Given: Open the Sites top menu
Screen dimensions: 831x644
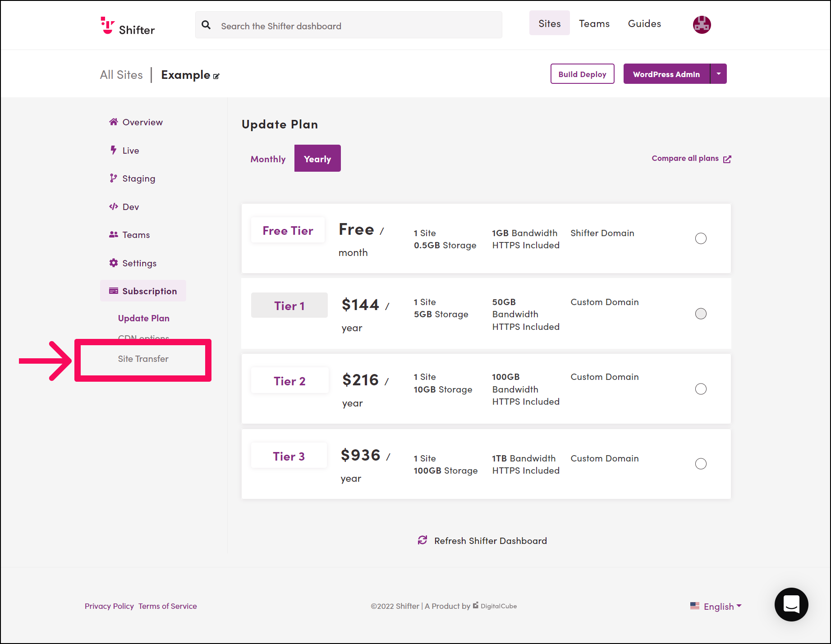Looking at the screenshot, I should [550, 23].
